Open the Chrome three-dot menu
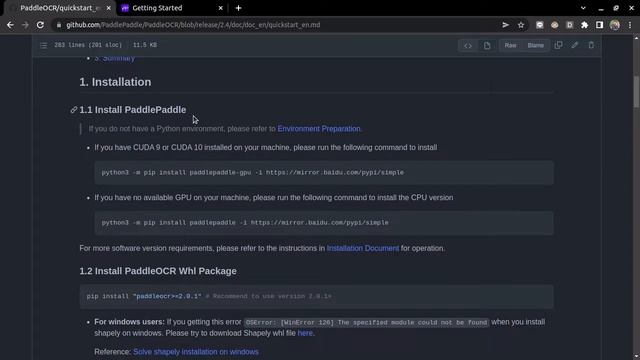The image size is (640, 360). pyautogui.click(x=630, y=25)
